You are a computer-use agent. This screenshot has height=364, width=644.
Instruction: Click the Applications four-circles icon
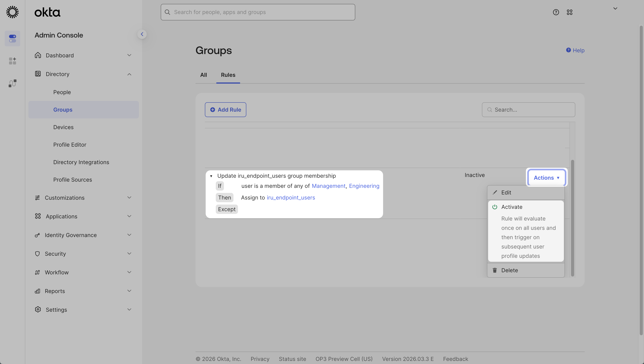(38, 216)
